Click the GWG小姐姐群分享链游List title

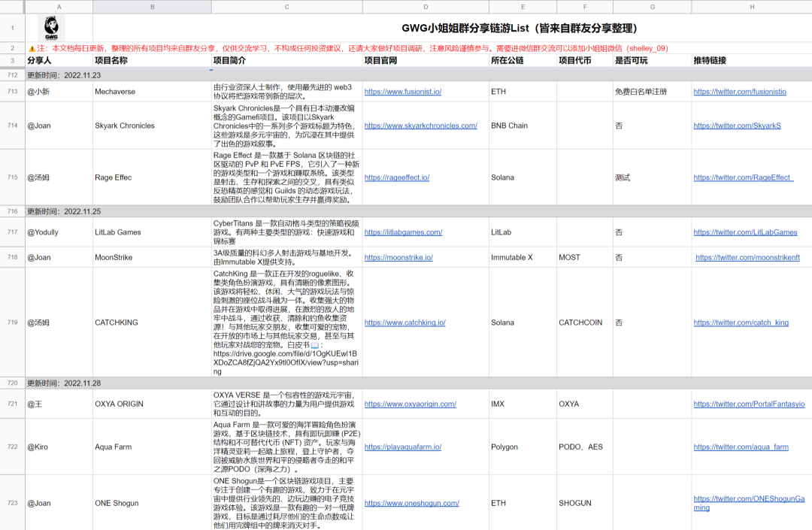[x=520, y=28]
